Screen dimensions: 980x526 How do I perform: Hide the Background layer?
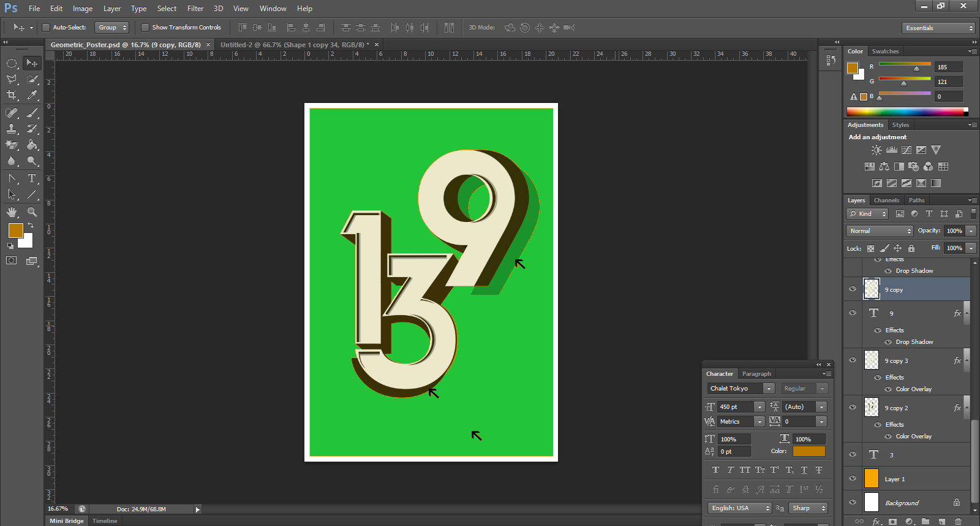pyautogui.click(x=853, y=503)
